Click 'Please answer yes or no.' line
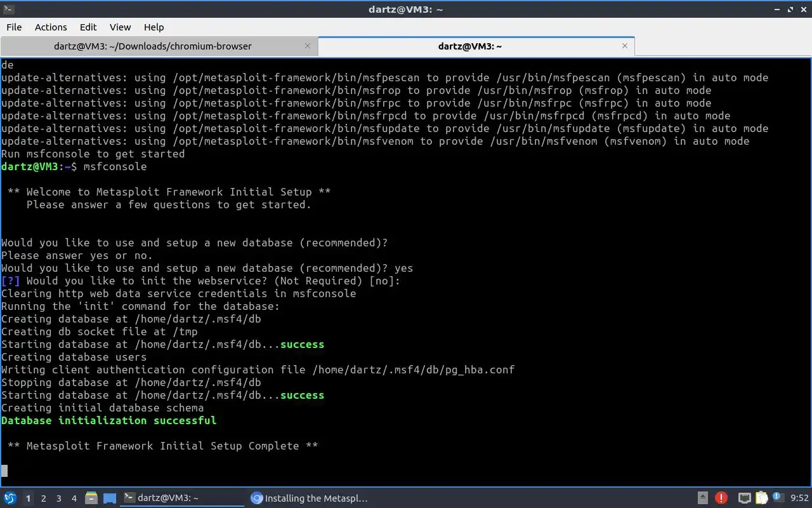 click(77, 255)
